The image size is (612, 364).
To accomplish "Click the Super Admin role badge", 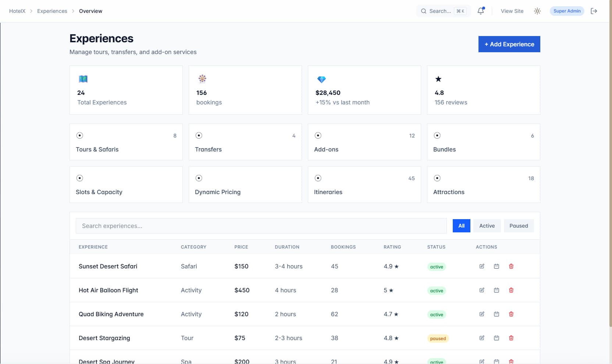I will [567, 11].
